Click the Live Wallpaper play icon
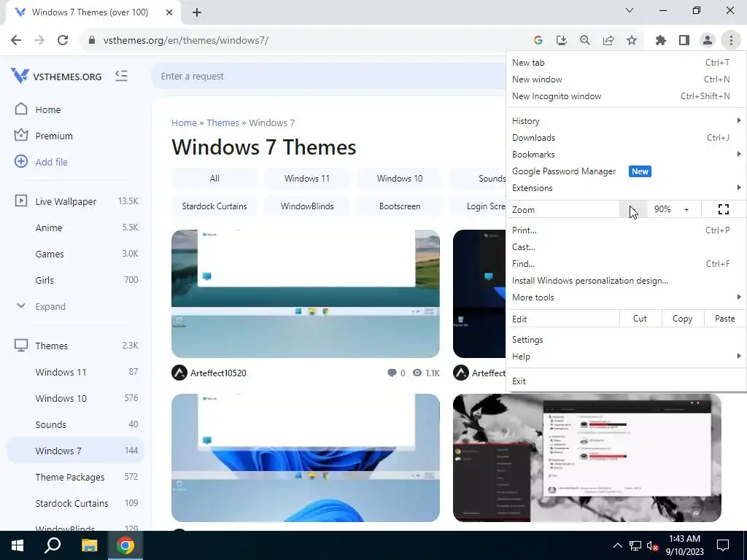The image size is (747, 560). (x=21, y=201)
